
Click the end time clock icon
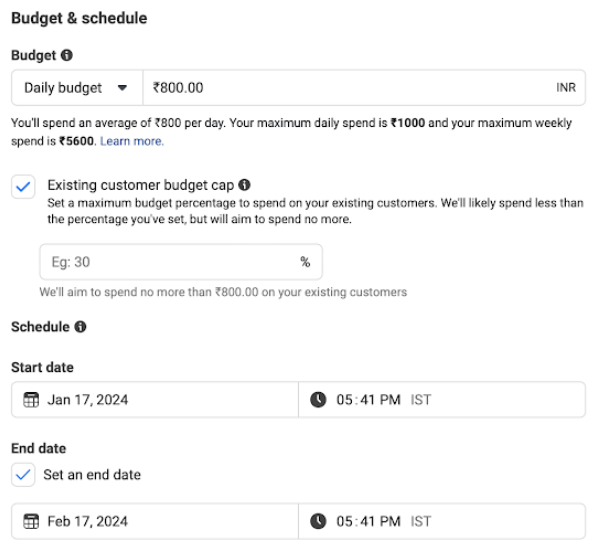tap(318, 521)
